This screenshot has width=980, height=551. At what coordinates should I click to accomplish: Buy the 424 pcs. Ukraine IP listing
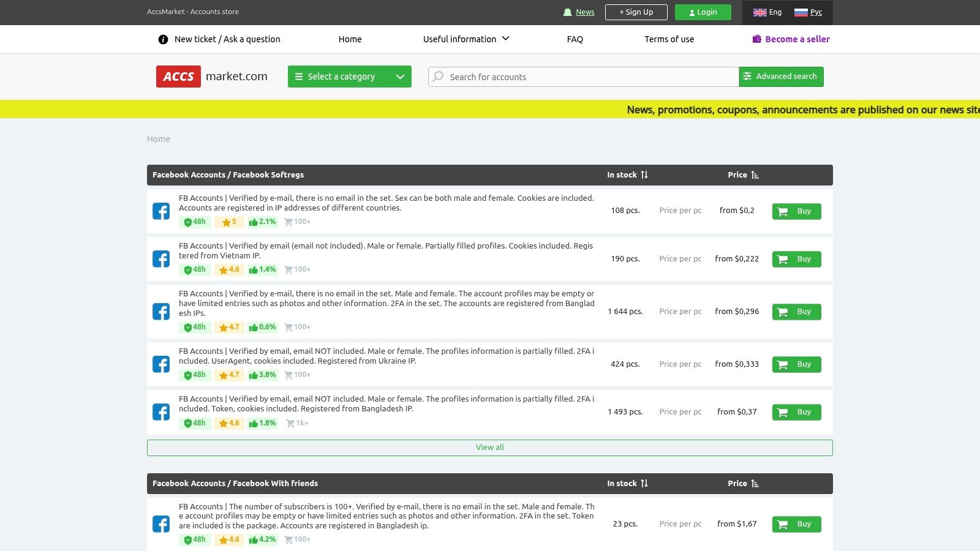(796, 364)
